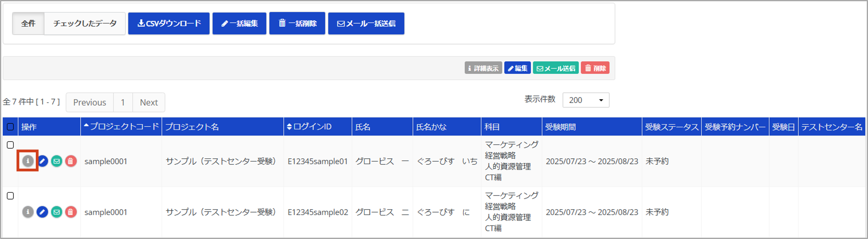The height and width of the screenshot is (239, 868).
Task: Click the 受験予約ナンバー column header
Action: (735, 127)
